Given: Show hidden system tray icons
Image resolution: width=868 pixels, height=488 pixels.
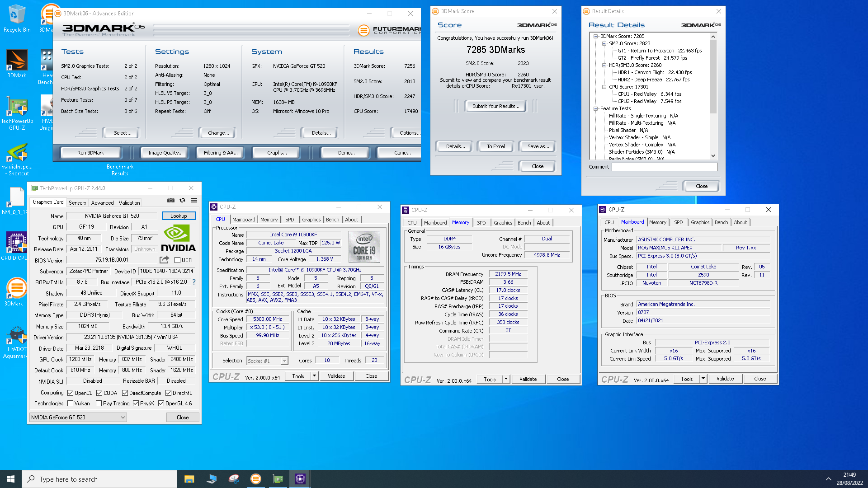Looking at the screenshot, I should point(828,479).
